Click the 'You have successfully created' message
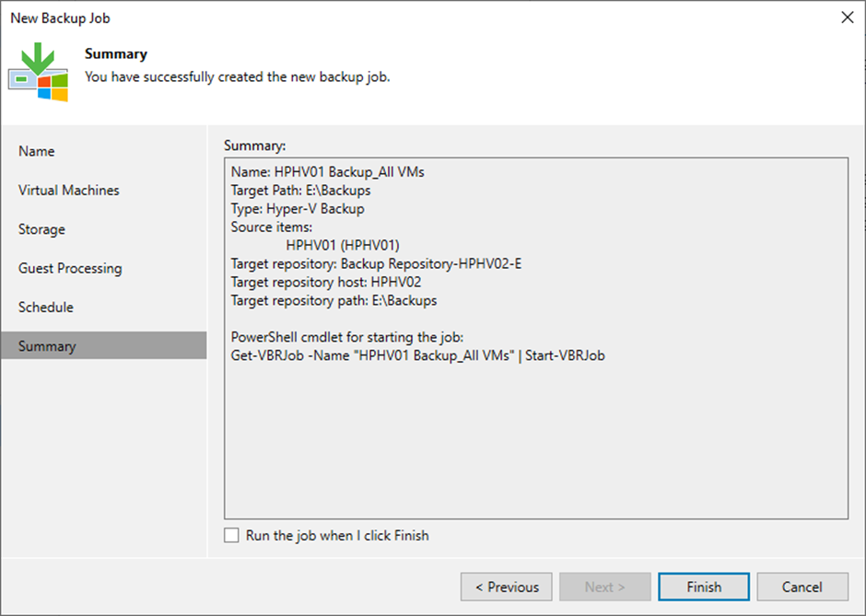This screenshot has height=616, width=866. click(238, 76)
